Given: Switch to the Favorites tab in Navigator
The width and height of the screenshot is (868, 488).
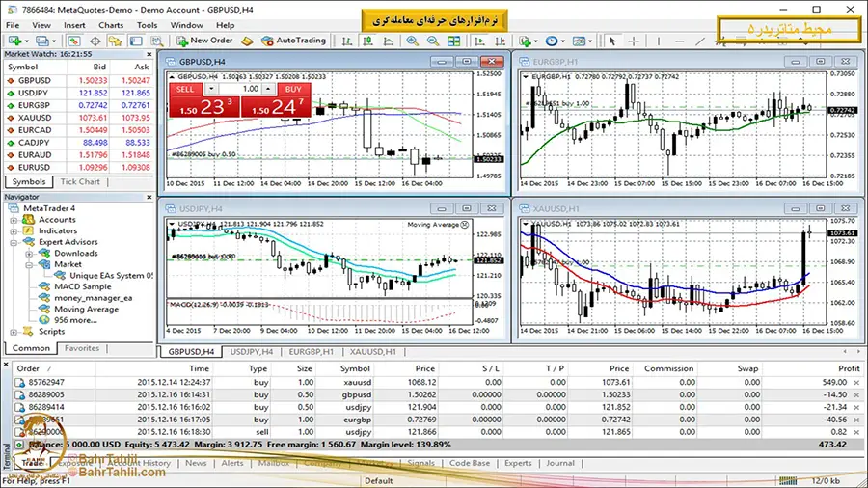Looking at the screenshot, I should 81,348.
